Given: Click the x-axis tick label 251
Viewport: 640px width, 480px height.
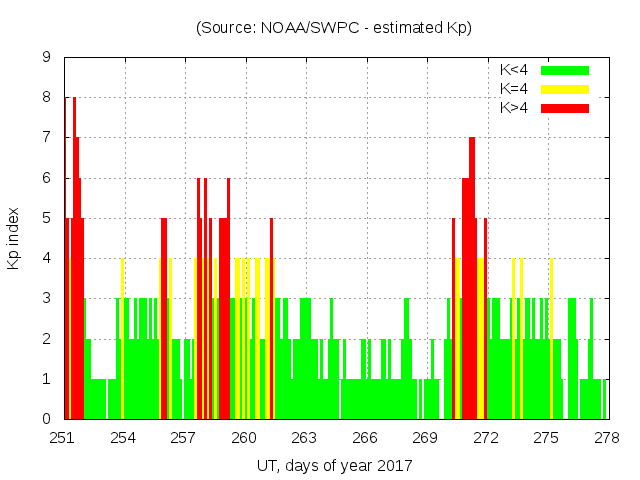Looking at the screenshot, I should (63, 438).
